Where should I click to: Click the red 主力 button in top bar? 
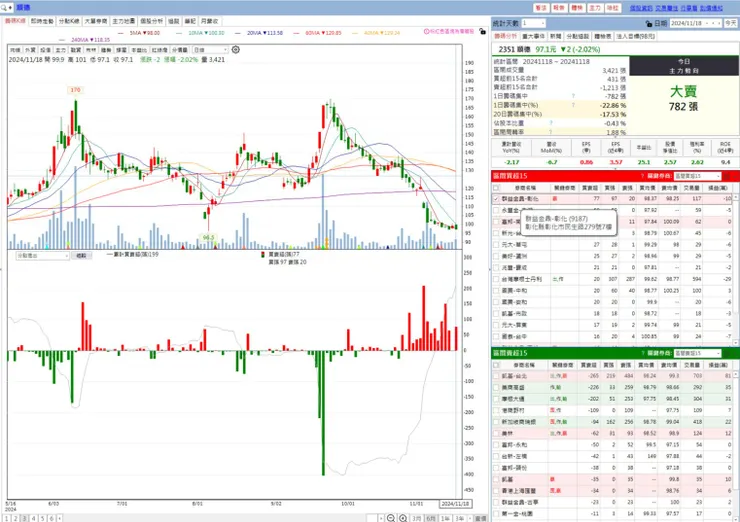595,8
